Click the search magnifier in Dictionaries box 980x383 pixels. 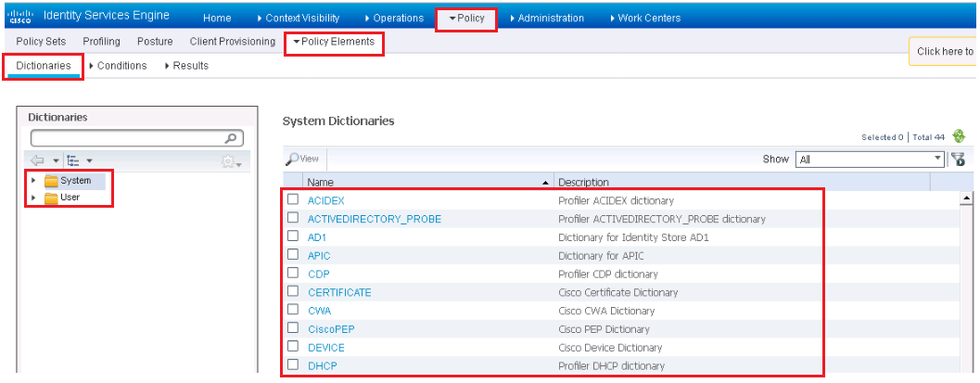tap(231, 138)
